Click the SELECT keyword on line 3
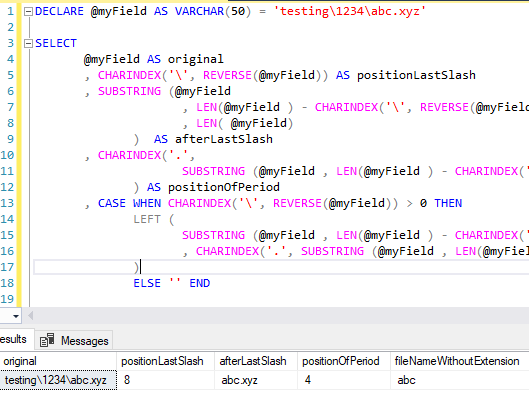The image size is (529, 409). (x=56, y=44)
